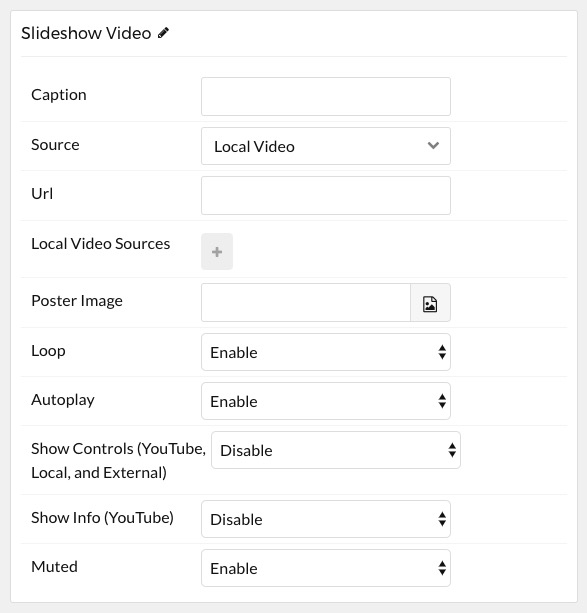Focus the Url text field
The image size is (587, 613).
coord(326,195)
